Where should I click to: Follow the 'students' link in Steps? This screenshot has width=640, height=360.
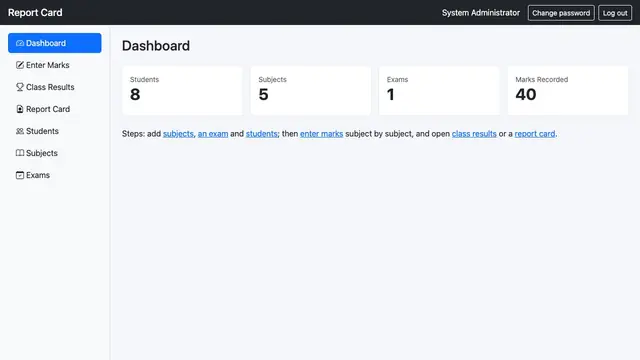262,134
